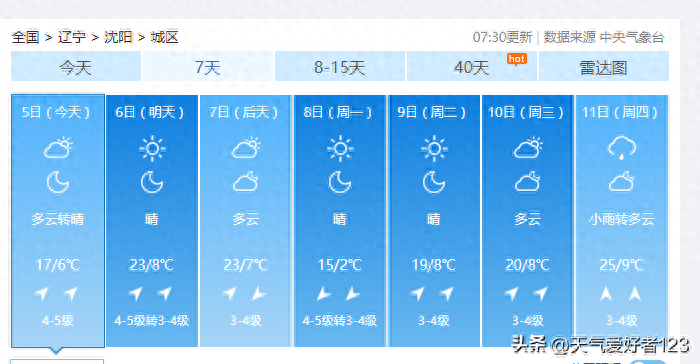Click the 11日 night cloudy icon
Image resolution: width=700 pixels, height=364 pixels.
point(621,182)
